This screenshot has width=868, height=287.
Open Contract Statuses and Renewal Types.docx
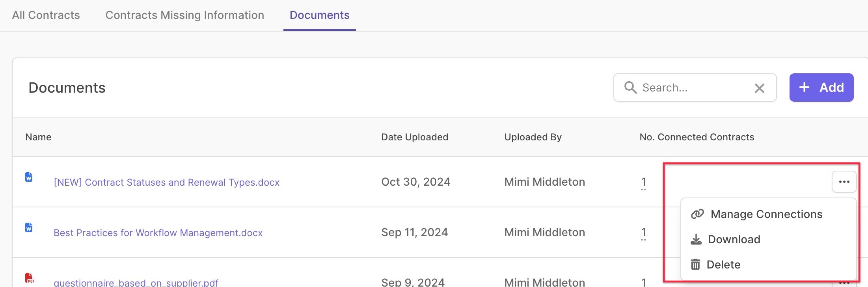tap(166, 182)
